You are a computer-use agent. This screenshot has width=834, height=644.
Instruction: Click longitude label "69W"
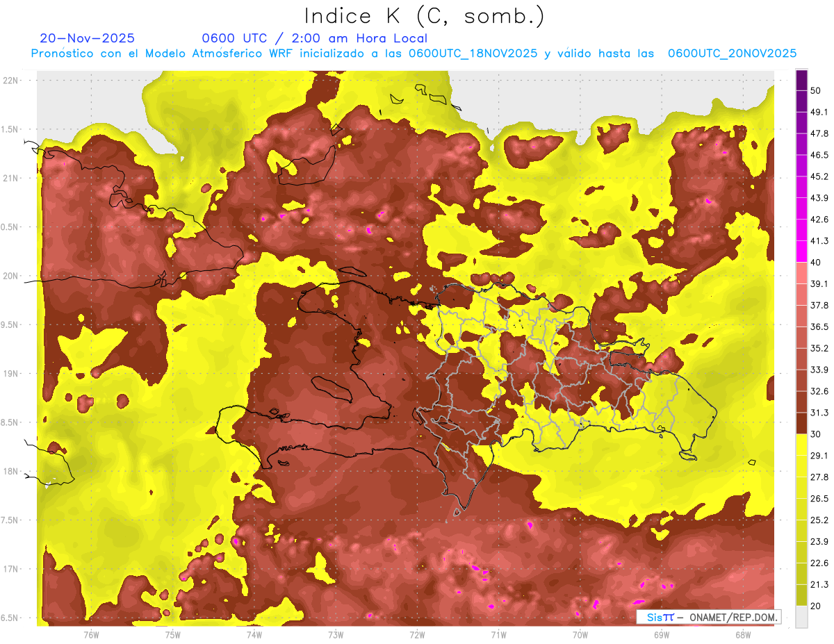662,634
